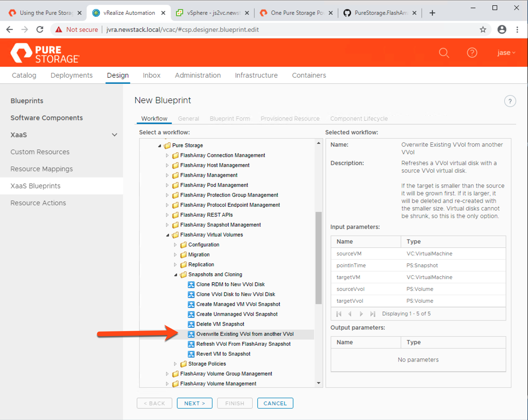Image resolution: width=528 pixels, height=420 pixels.
Task: Click the next page arrow in input parameters
Action: click(361, 314)
